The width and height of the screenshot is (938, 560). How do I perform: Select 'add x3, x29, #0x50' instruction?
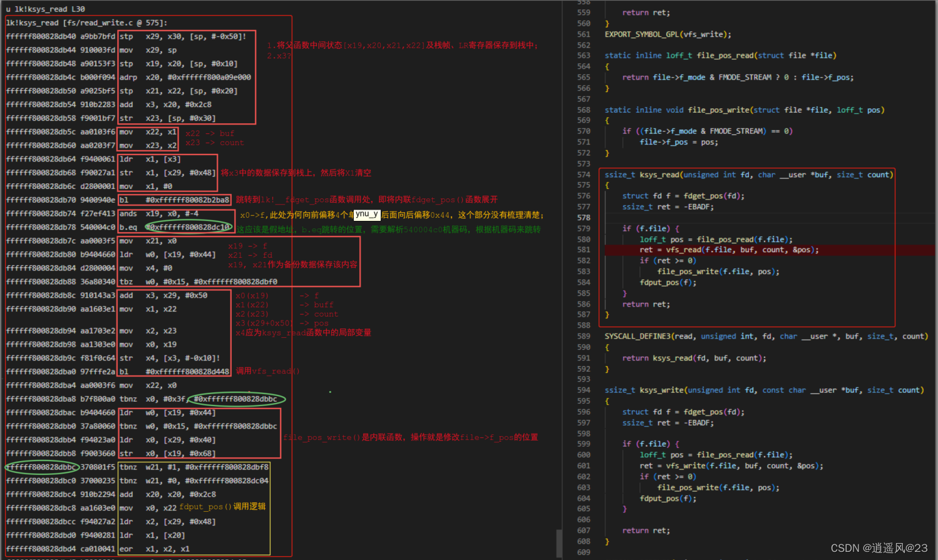coord(163,295)
